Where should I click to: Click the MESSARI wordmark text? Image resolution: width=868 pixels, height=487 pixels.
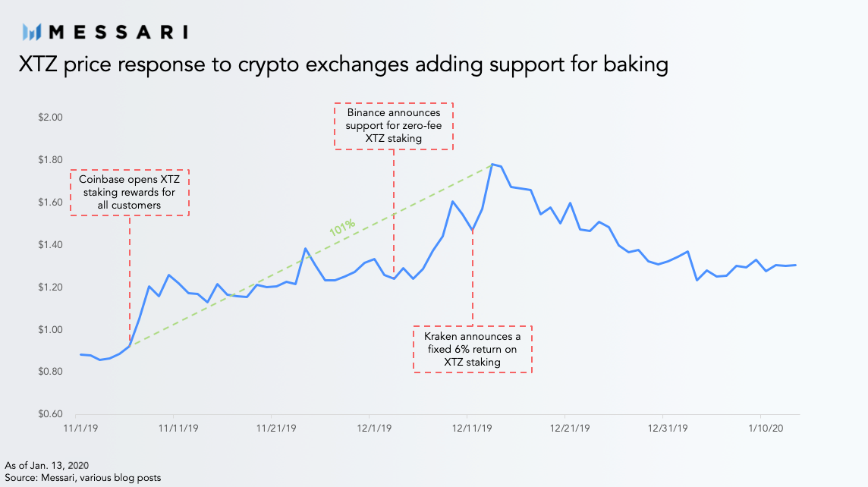tap(118, 32)
